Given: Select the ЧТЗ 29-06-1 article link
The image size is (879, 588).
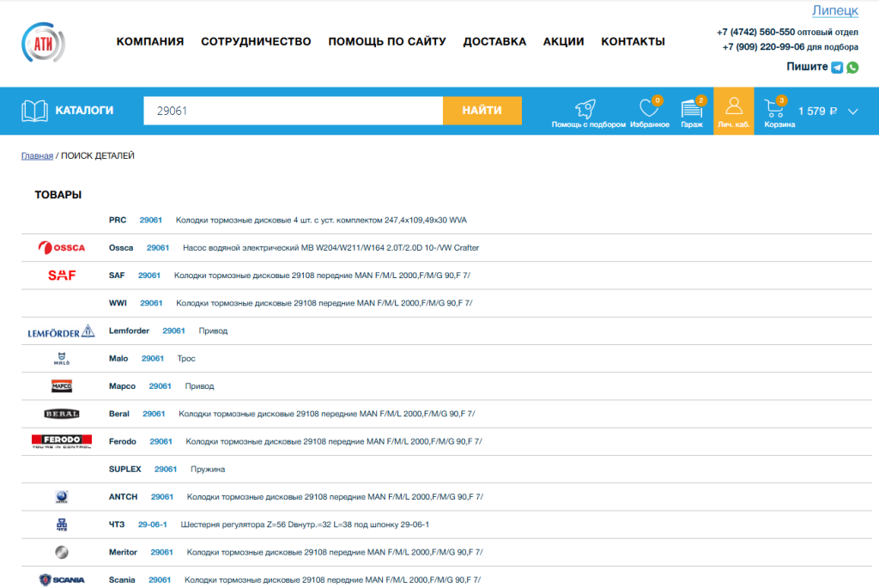Looking at the screenshot, I should [152, 524].
